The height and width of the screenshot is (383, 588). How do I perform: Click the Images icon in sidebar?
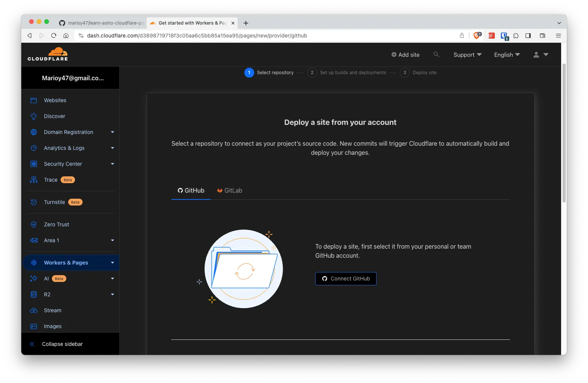pos(34,326)
